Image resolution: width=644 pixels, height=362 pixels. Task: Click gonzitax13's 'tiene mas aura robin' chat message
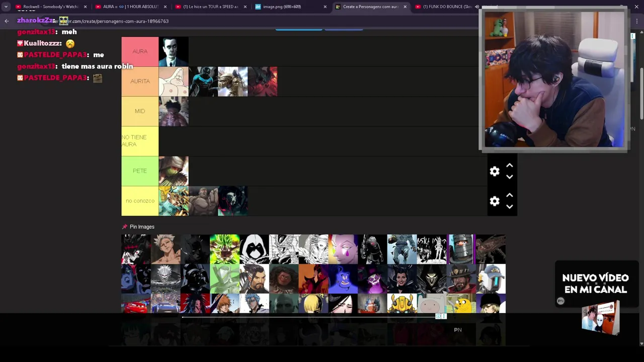pos(97,66)
